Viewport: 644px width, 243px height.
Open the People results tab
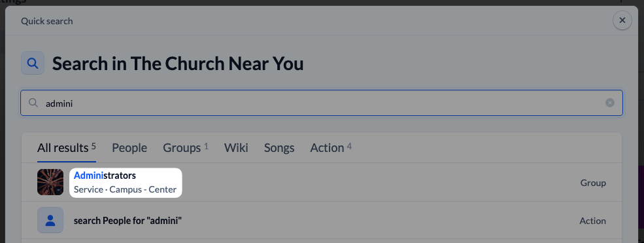tap(129, 147)
